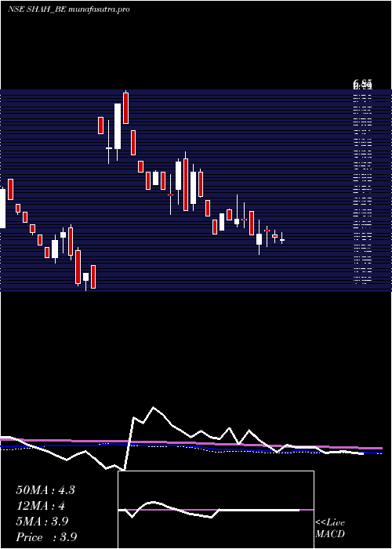
Task: Select the 12MA : 4 label
Action: click(x=41, y=506)
